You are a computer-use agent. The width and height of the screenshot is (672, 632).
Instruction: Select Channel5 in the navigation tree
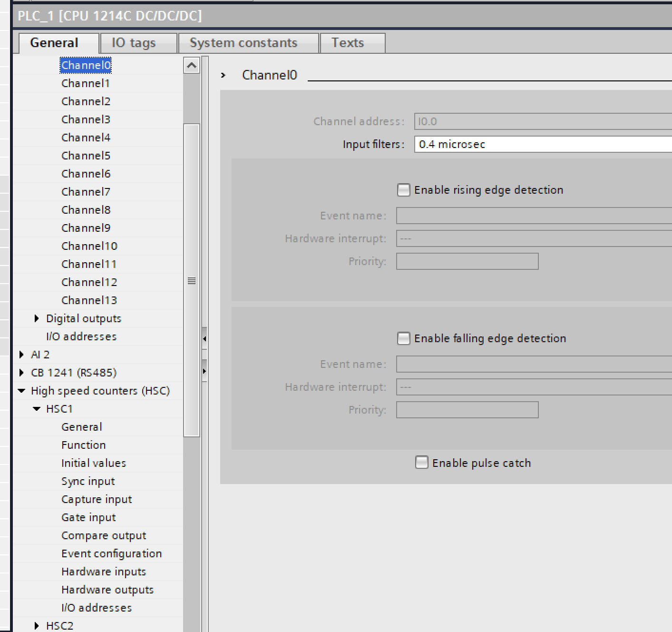tap(86, 156)
